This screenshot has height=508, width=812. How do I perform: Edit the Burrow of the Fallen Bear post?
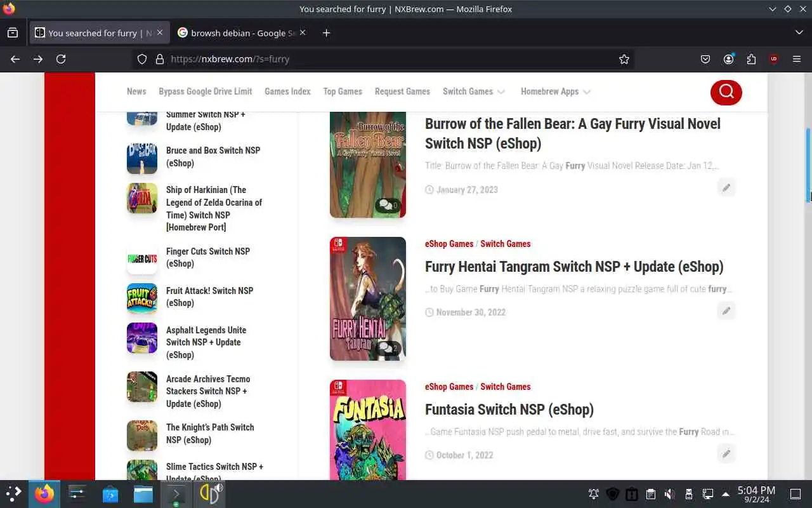pyautogui.click(x=726, y=187)
